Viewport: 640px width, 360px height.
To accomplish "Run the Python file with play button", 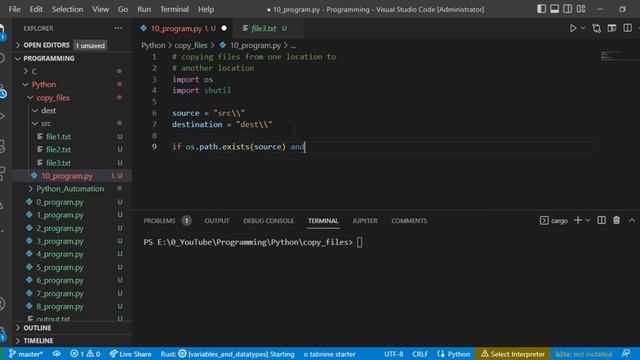I will 573,28.
